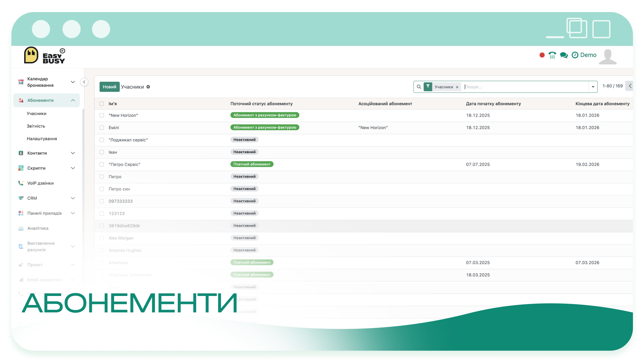Click into the Пошук search field
This screenshot has height=362, width=644.
click(526, 87)
